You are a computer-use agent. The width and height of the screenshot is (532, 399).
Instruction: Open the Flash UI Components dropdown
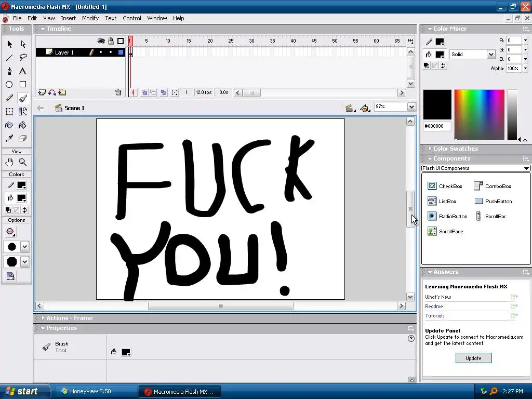pyautogui.click(x=476, y=168)
